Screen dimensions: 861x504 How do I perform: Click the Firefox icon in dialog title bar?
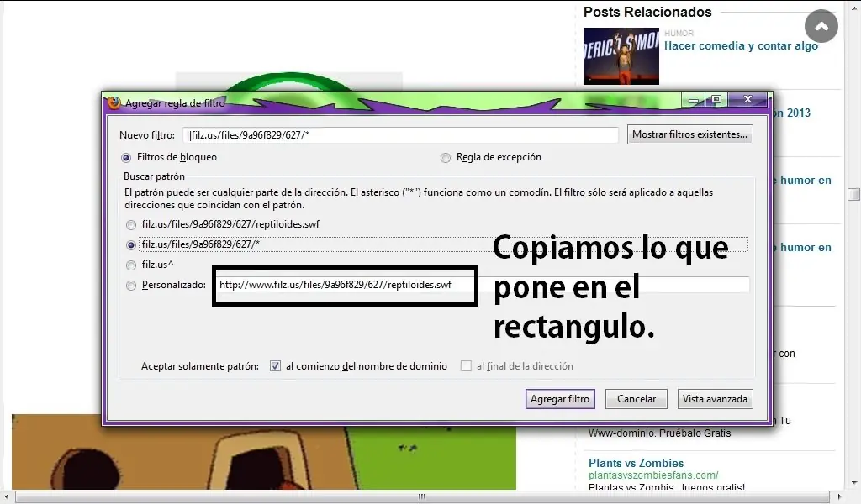(114, 102)
